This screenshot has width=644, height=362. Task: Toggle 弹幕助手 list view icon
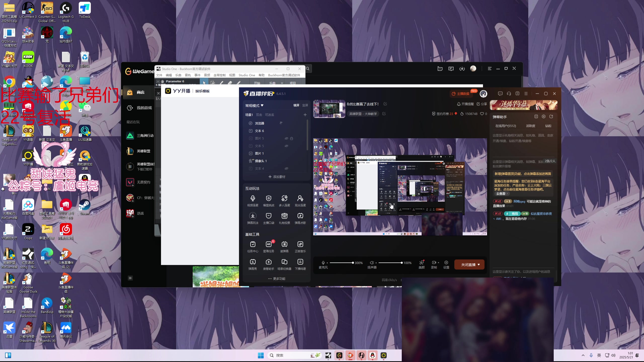(x=536, y=117)
